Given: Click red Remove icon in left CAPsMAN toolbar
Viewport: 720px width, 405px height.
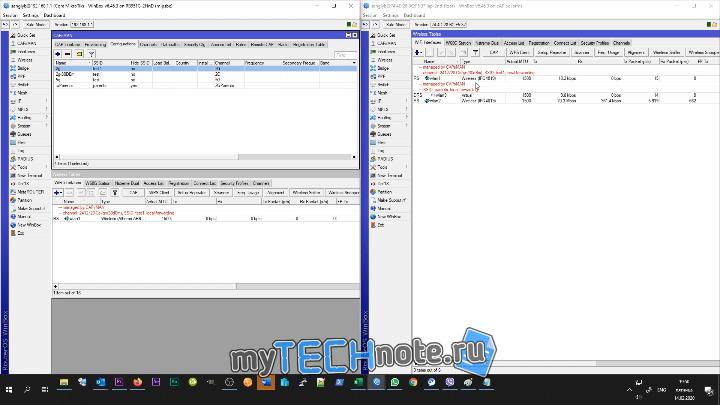Looking at the screenshot, I should pyautogui.click(x=68, y=54).
